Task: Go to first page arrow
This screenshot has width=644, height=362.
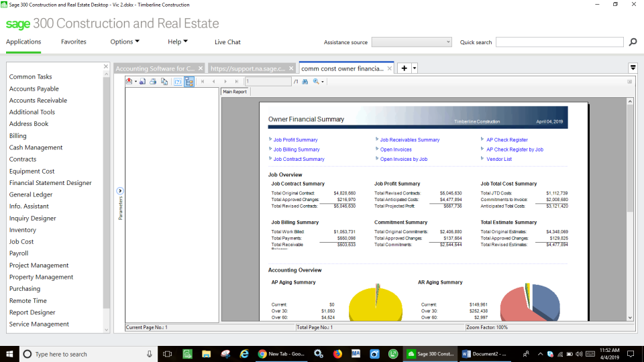Action: (203, 81)
